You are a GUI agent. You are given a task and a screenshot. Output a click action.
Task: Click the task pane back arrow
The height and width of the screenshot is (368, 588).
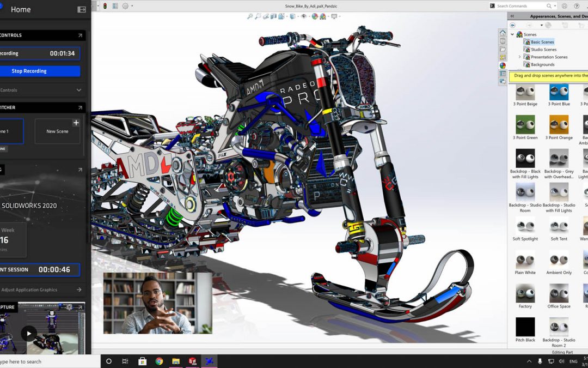(513, 25)
